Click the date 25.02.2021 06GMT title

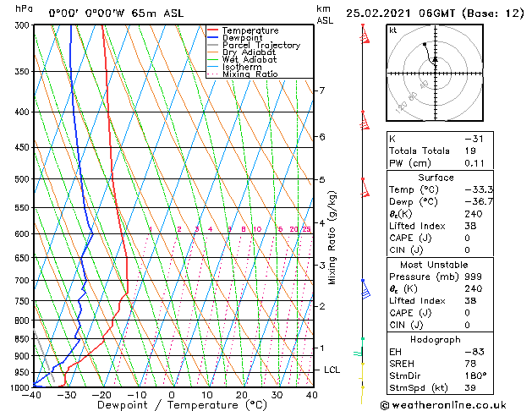click(400, 14)
